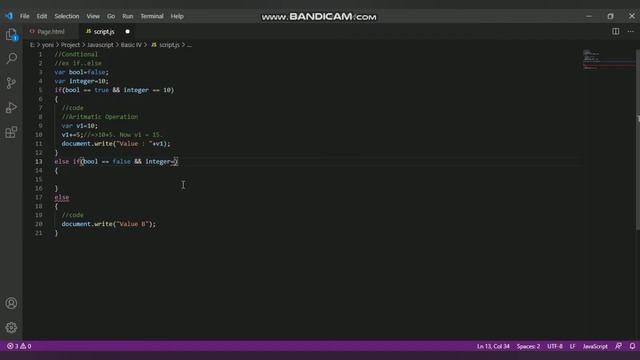Open the Source Control view
The image size is (640, 360).
[11, 83]
